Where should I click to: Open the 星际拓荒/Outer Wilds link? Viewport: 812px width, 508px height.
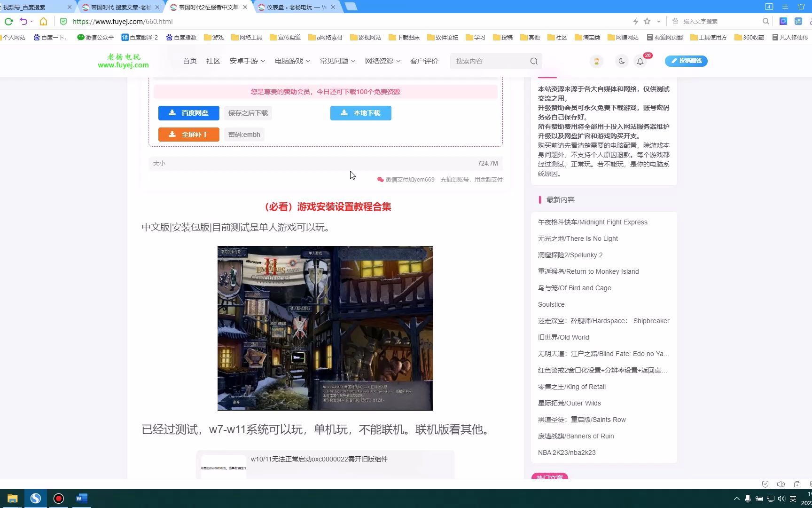point(569,403)
